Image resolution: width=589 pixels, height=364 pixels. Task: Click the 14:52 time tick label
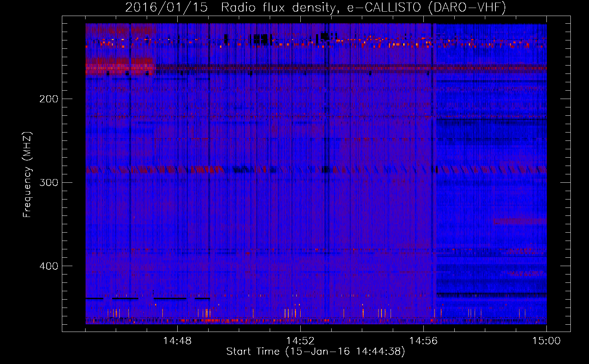point(300,341)
